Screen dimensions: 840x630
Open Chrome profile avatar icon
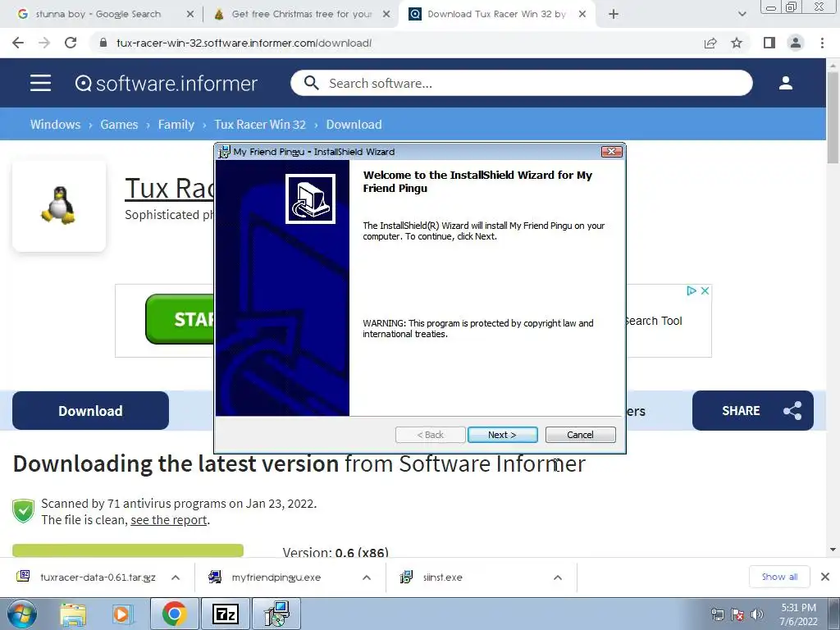point(796,43)
